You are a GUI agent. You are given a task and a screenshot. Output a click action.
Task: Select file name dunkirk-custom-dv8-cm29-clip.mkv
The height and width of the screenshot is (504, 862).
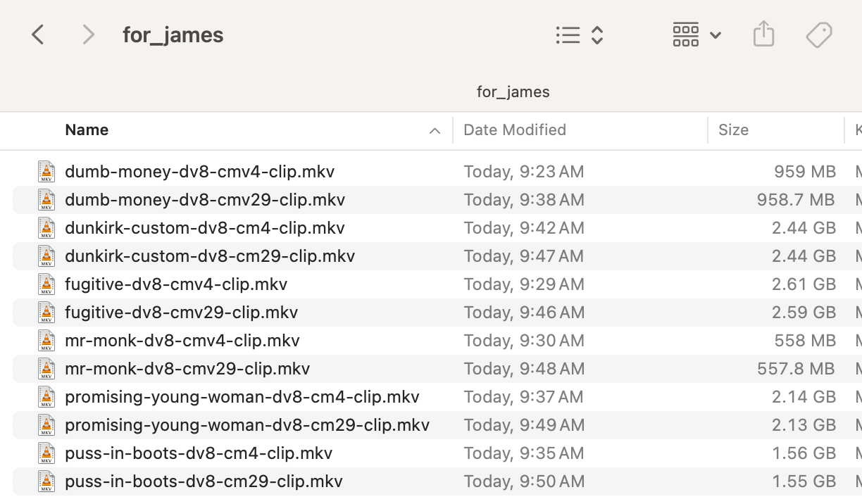pyautogui.click(x=210, y=256)
